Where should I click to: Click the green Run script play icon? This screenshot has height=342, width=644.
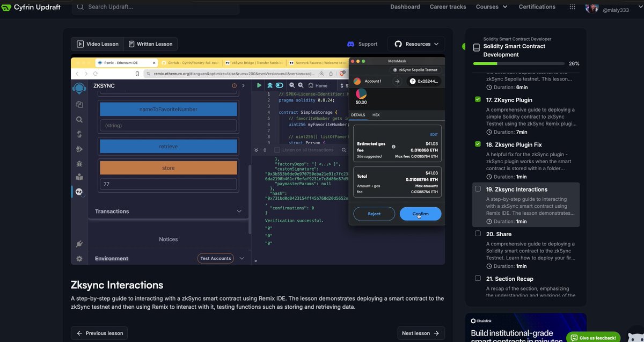[x=259, y=85]
